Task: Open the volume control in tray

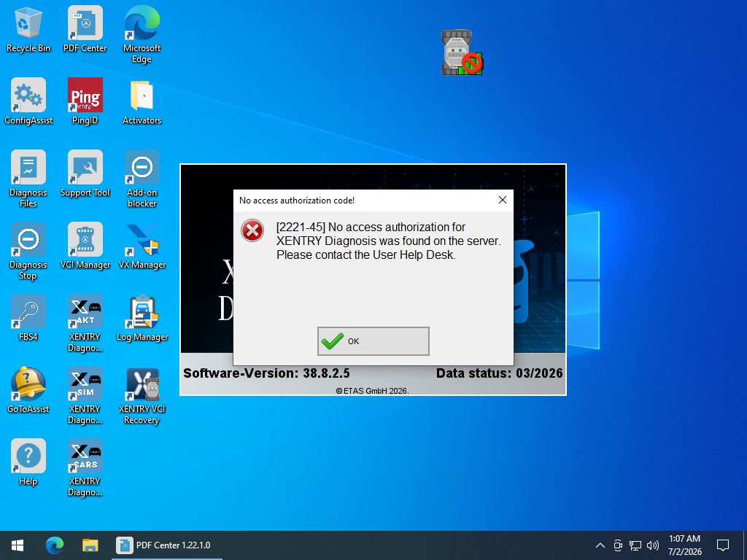Action: (653, 545)
